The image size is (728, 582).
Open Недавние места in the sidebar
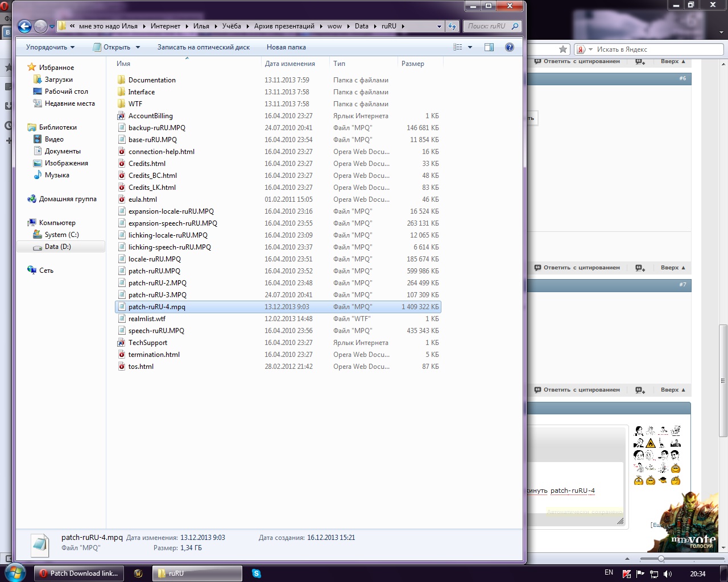[69, 103]
